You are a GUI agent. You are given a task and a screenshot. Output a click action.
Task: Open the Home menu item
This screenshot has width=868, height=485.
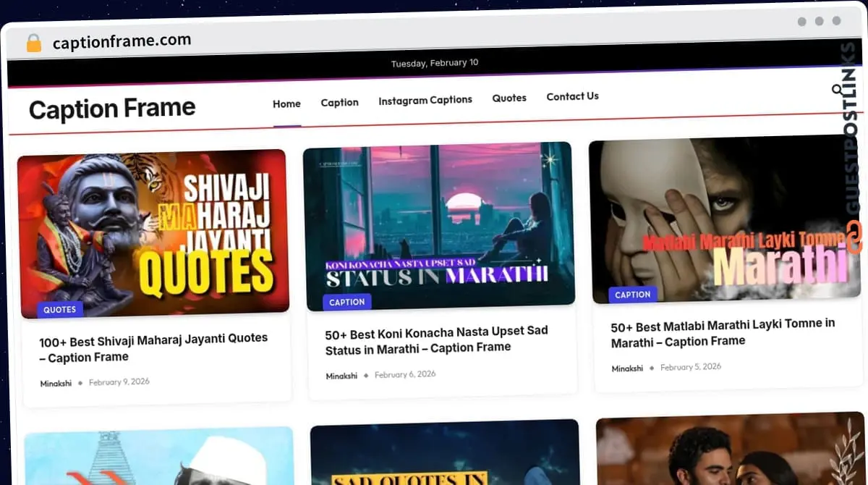point(286,104)
